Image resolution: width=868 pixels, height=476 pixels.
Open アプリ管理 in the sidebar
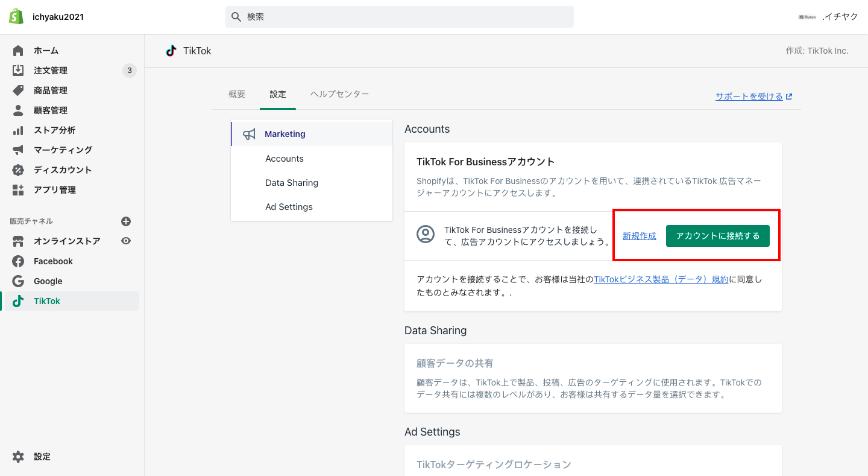[x=54, y=189]
